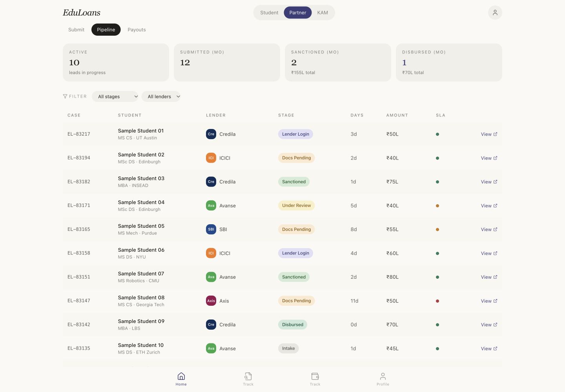Click Under Review stage badge
565x392 pixels.
point(296,205)
